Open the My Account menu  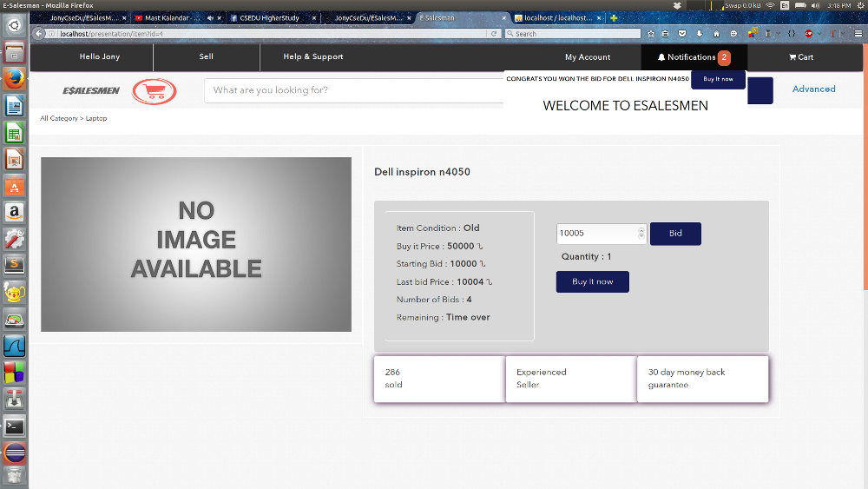[x=588, y=57]
